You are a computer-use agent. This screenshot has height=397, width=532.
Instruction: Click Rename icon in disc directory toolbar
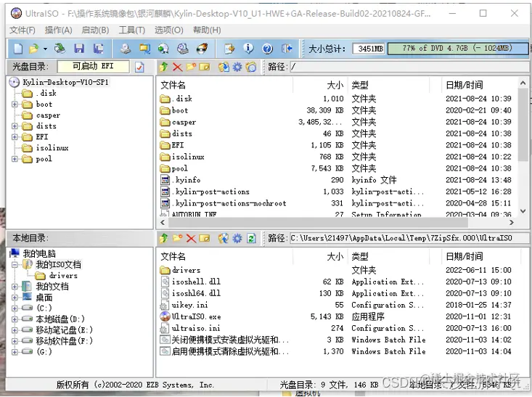click(x=205, y=67)
